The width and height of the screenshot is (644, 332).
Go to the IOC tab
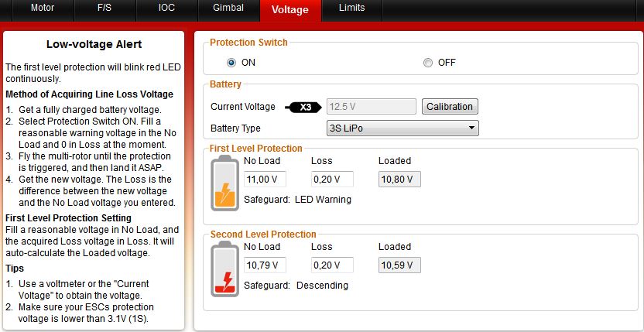(166, 9)
